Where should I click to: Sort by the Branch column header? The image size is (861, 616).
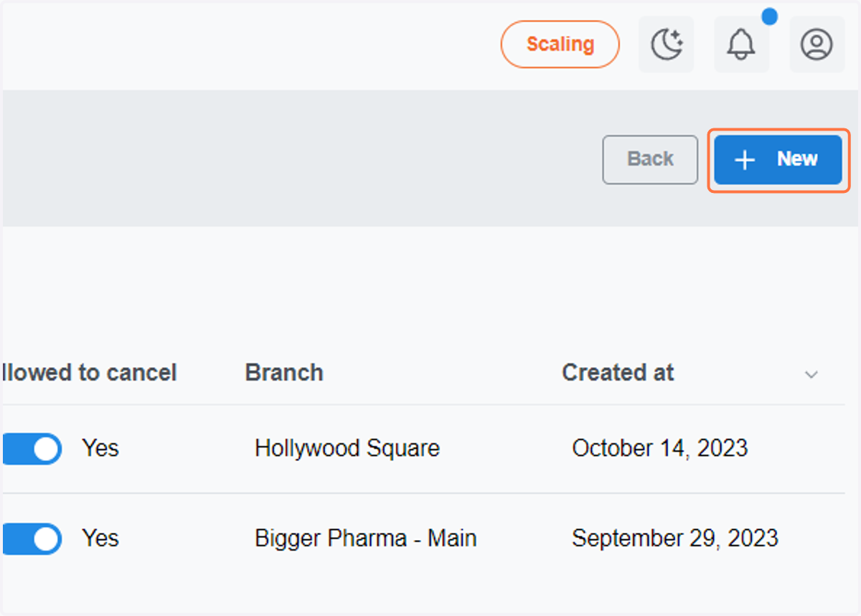click(x=284, y=373)
